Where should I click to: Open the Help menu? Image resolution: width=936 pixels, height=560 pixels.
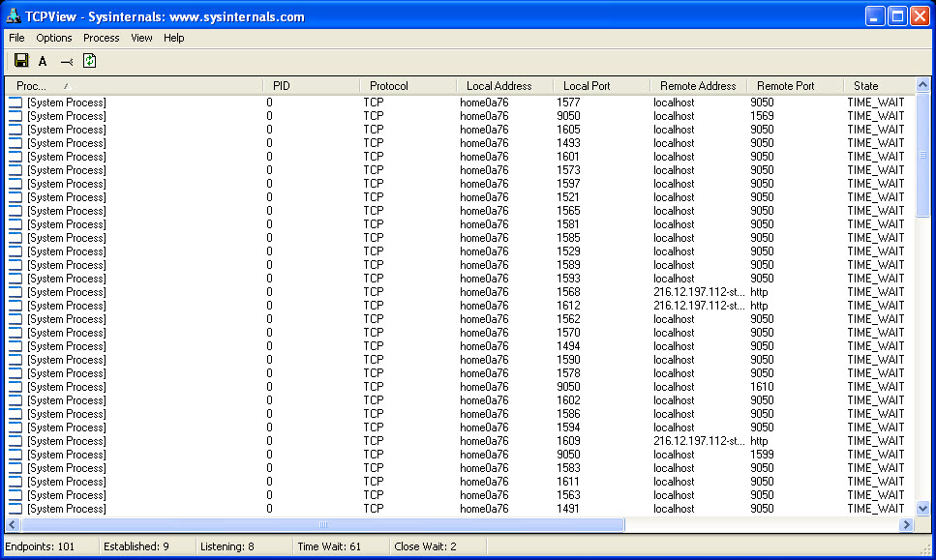pos(173,38)
